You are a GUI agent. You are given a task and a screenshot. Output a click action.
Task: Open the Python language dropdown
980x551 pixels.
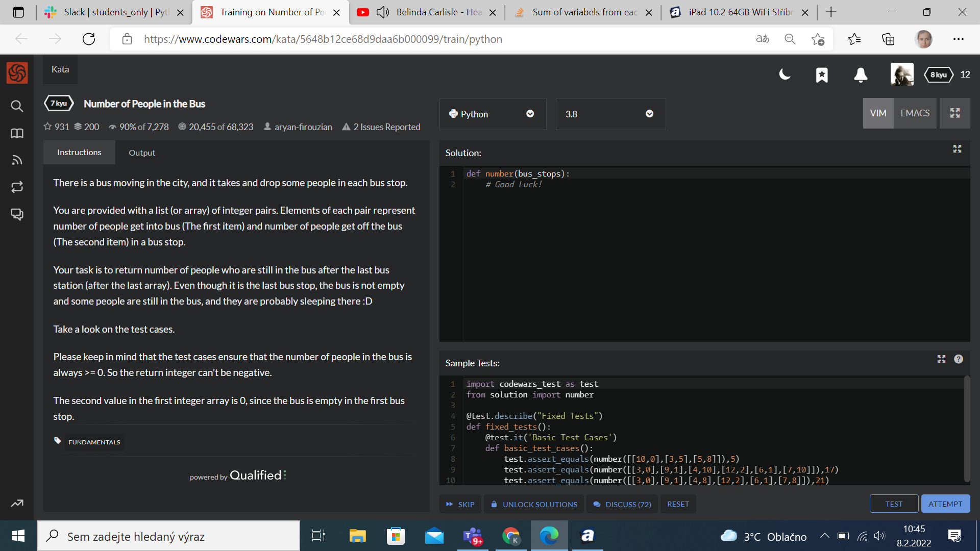(x=493, y=114)
